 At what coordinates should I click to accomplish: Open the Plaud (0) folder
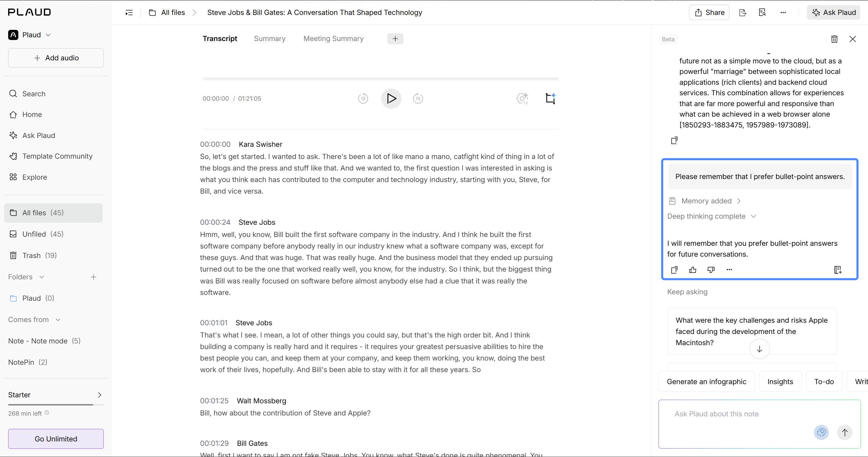point(53,298)
